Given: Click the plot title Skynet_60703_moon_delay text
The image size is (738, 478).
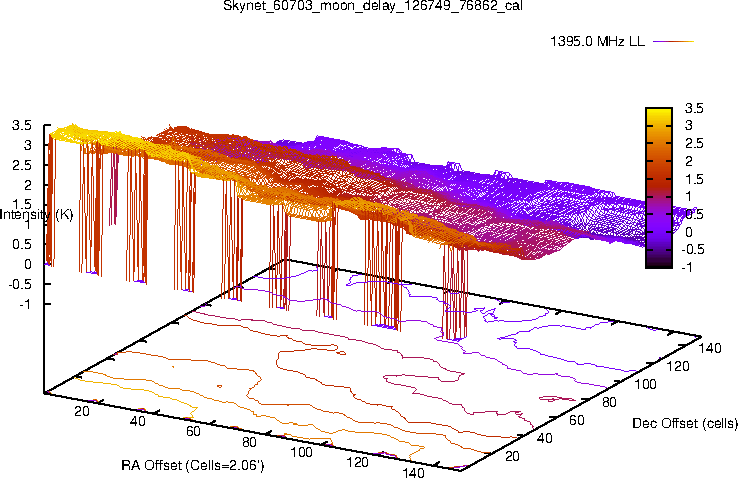Looking at the screenshot, I should [373, 6].
